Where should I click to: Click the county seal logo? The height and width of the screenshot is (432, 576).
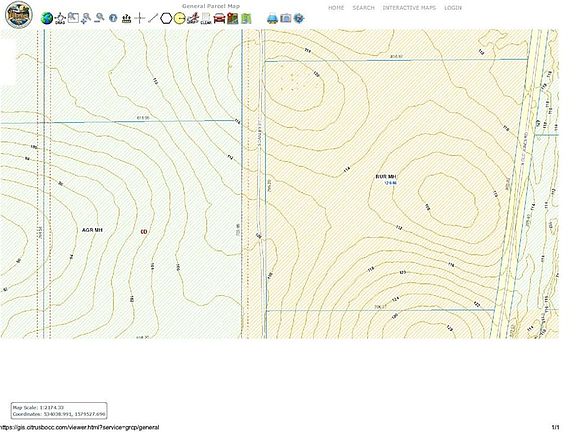point(19,14)
